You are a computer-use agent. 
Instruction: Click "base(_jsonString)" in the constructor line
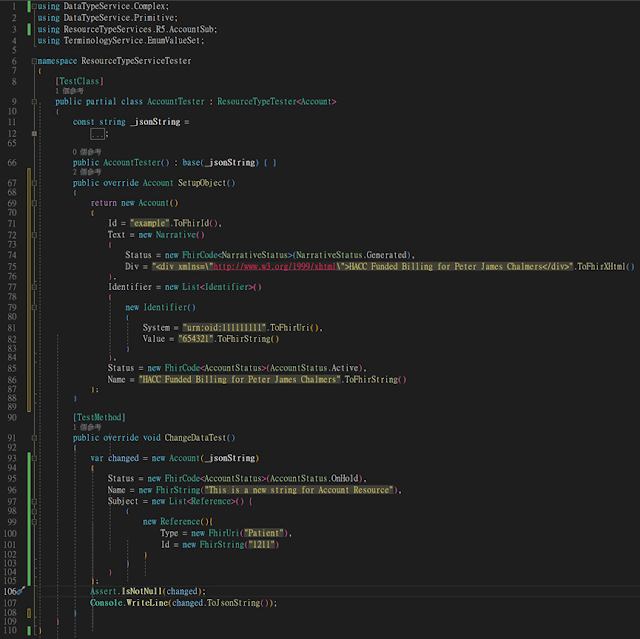tap(221, 162)
